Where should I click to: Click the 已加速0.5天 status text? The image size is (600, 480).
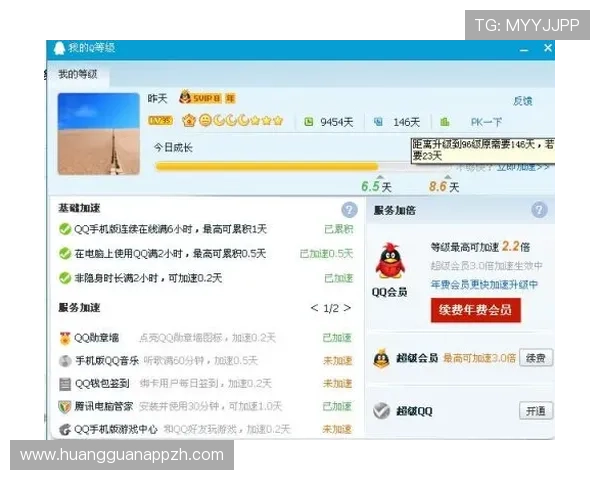point(326,254)
